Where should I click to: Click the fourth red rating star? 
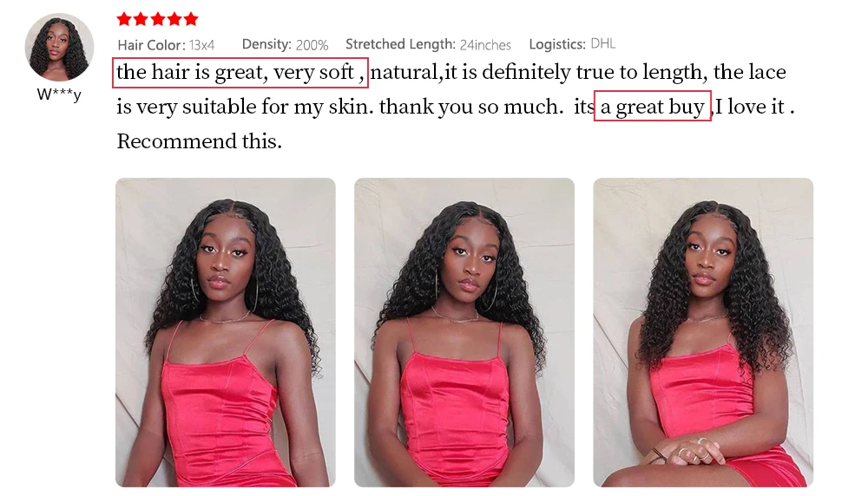174,19
